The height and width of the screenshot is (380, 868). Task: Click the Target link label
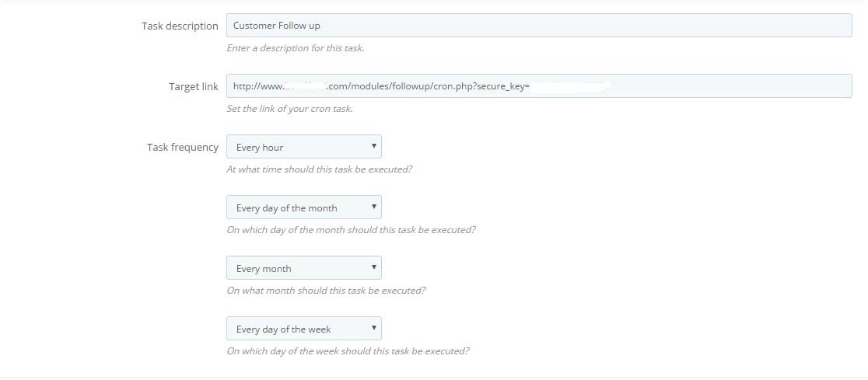pyautogui.click(x=194, y=87)
